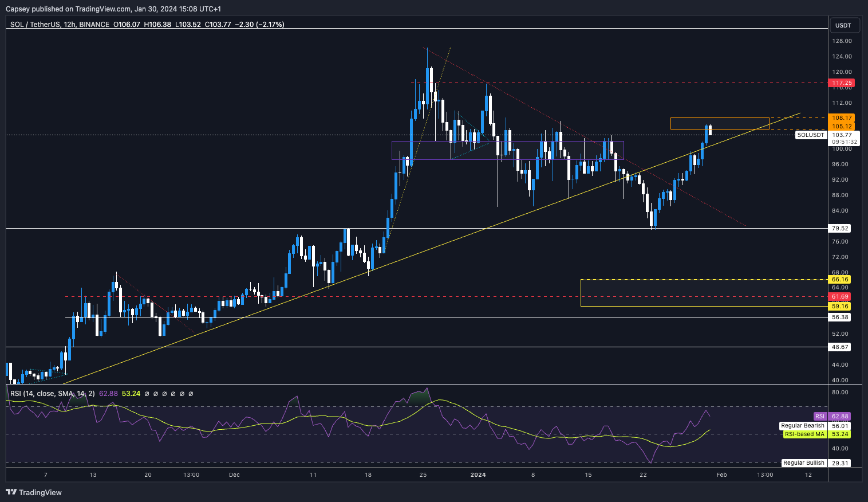Click the TradingView logo at the bottom
The height and width of the screenshot is (502, 868).
coord(34,492)
